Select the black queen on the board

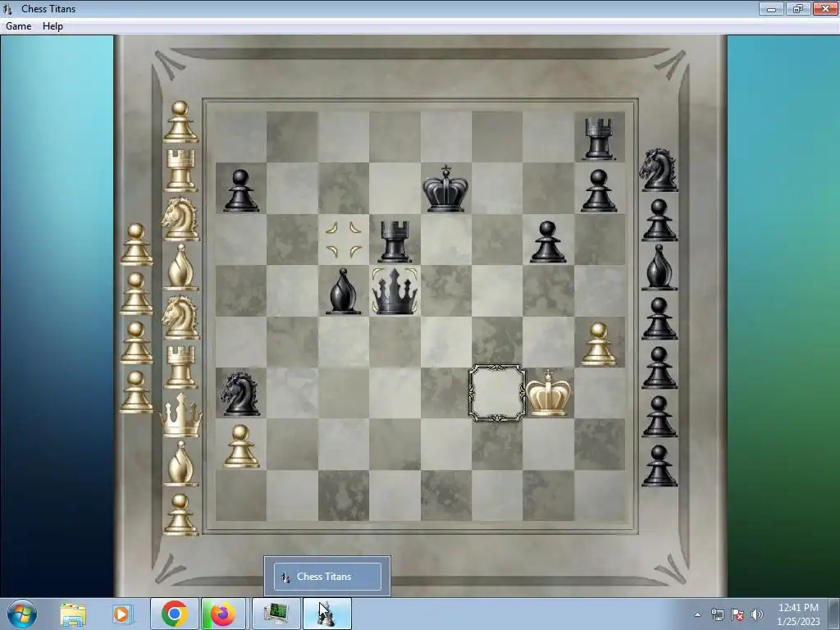[395, 291]
